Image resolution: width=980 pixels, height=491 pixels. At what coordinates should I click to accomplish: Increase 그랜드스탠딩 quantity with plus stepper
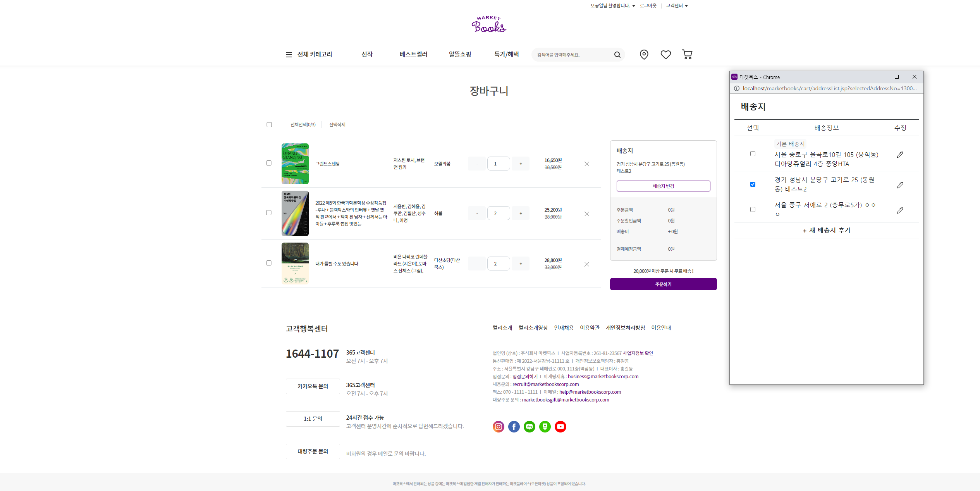(521, 164)
